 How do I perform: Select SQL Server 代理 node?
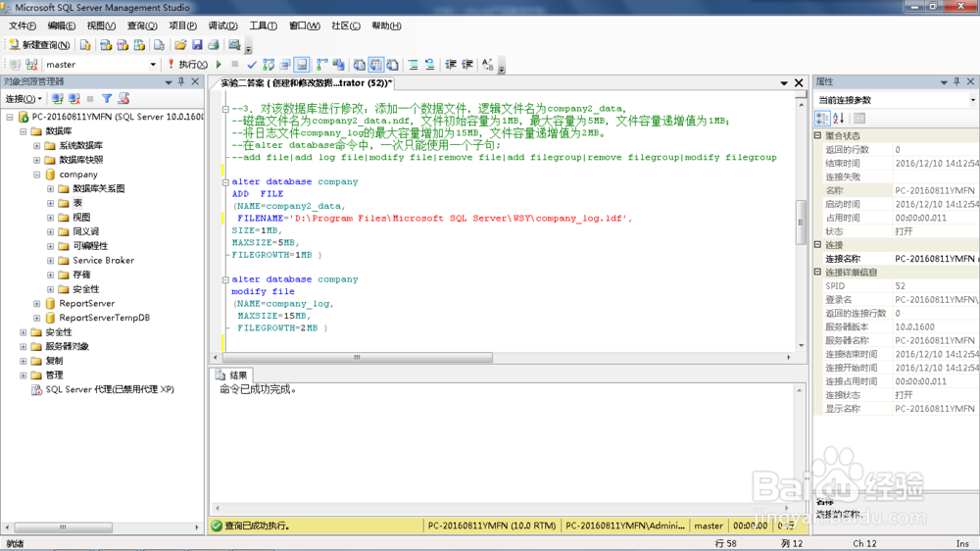pyautogui.click(x=110, y=389)
